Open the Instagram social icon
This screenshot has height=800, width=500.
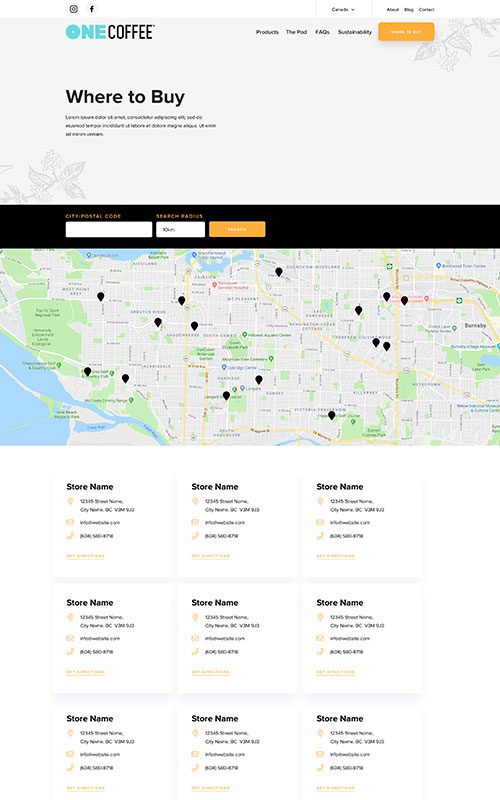[x=73, y=9]
